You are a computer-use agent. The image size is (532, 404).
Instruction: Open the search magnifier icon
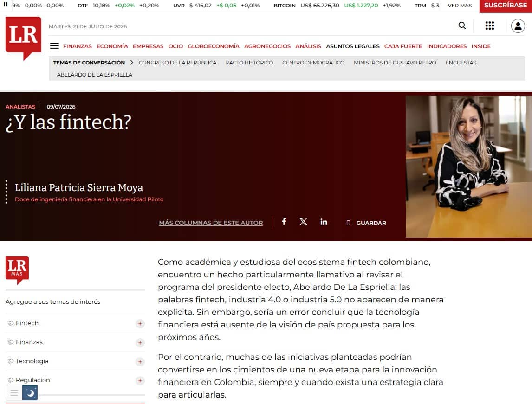[x=462, y=26]
